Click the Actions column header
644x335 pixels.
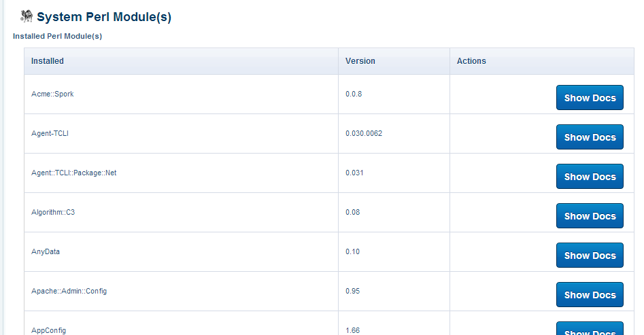click(471, 60)
